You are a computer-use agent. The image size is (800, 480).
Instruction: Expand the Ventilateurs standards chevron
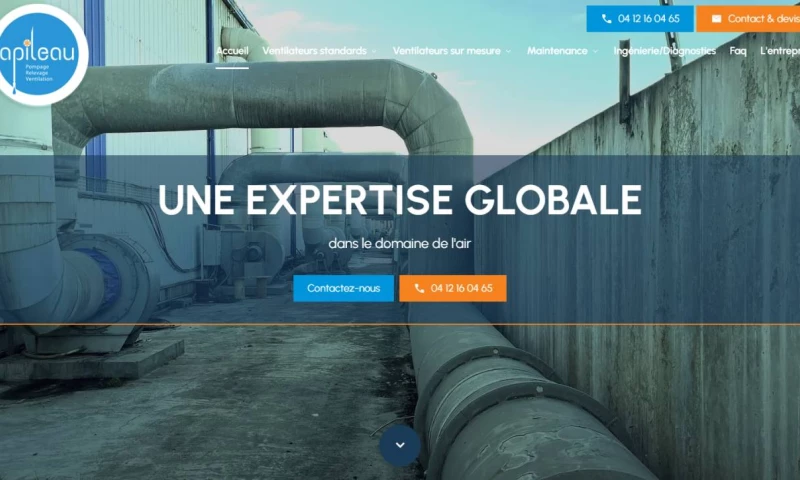click(374, 51)
